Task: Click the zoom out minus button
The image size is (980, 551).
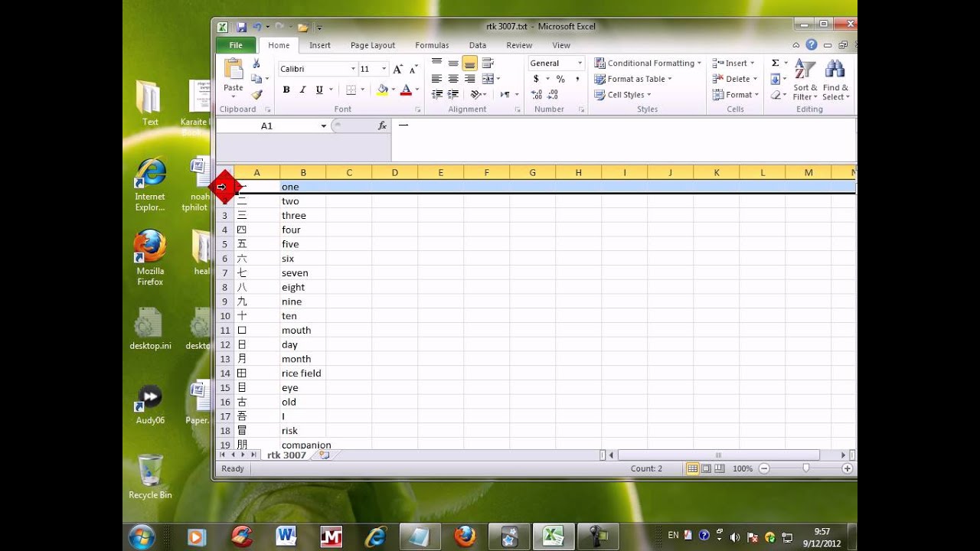Action: coord(764,468)
